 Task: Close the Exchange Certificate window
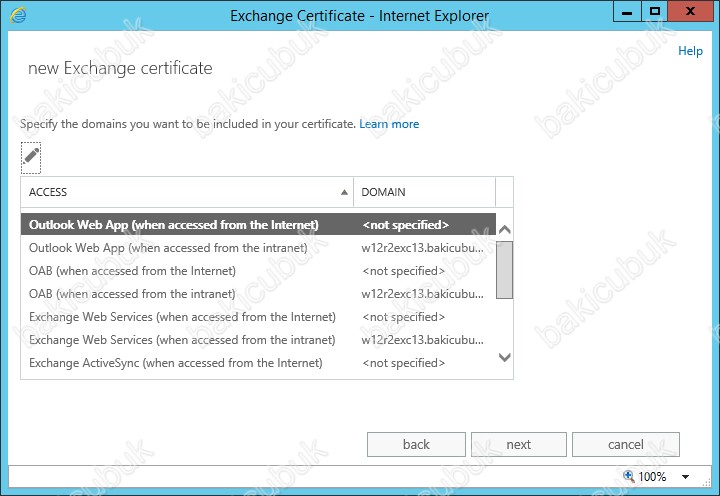pyautogui.click(x=690, y=11)
